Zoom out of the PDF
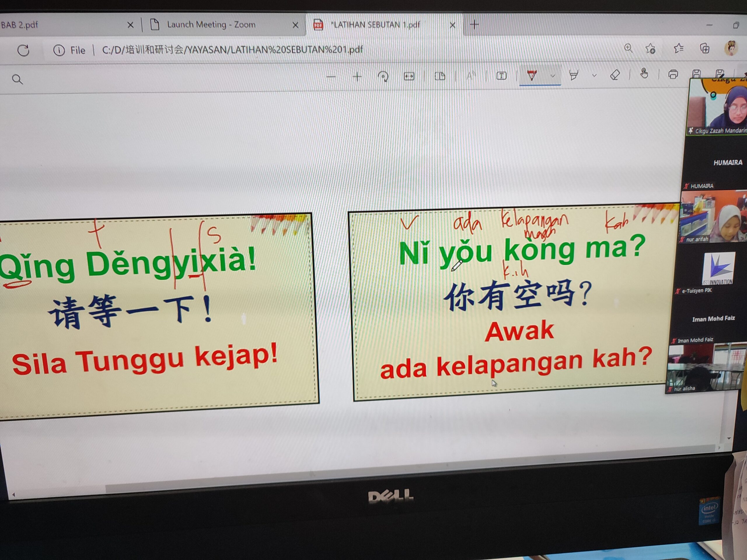 pyautogui.click(x=331, y=77)
